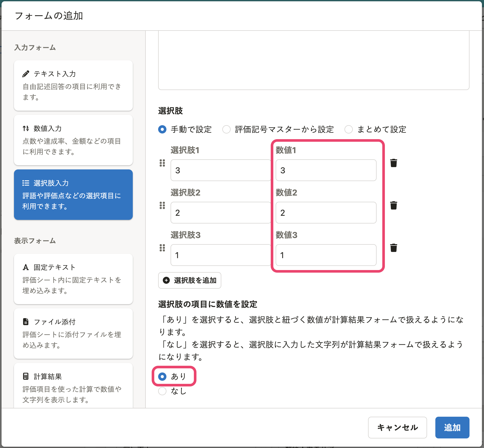Click the trash icon for 選択肢2
This screenshot has width=484, height=448.
tap(393, 205)
